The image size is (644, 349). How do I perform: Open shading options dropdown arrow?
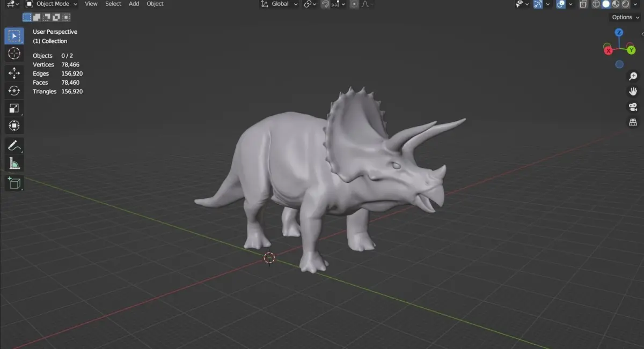pyautogui.click(x=635, y=4)
